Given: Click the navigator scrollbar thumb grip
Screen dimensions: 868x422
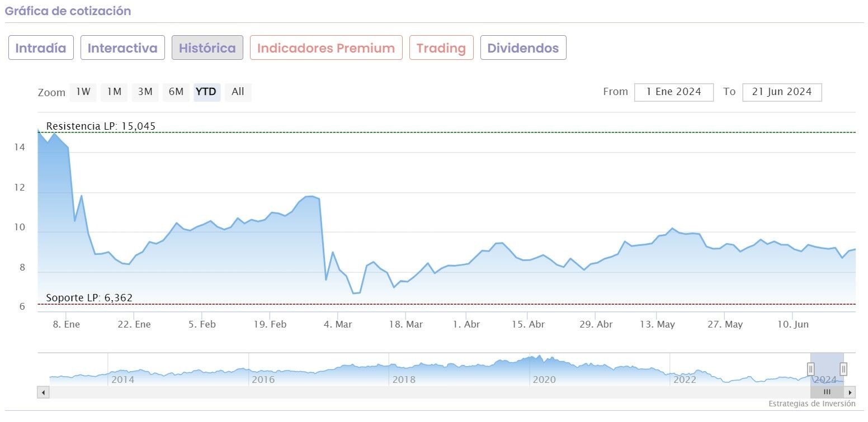Looking at the screenshot, I should 827,392.
